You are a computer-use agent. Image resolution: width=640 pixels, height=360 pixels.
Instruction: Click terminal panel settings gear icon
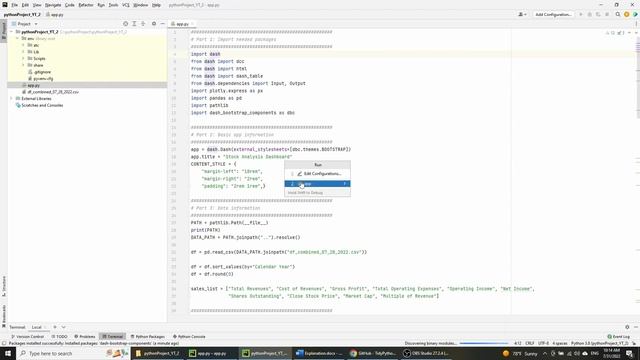coord(627,327)
